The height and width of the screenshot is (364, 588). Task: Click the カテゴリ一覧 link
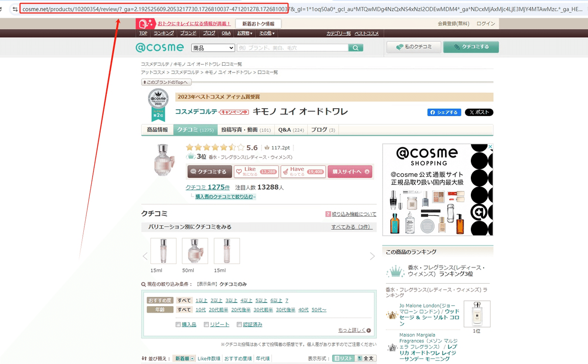[339, 33]
